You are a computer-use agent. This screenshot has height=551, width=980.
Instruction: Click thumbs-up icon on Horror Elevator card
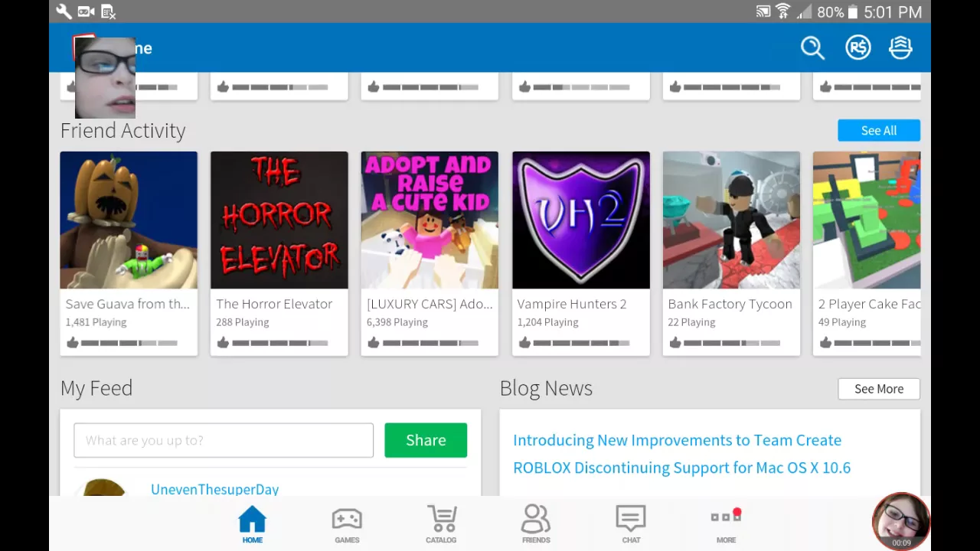[223, 342]
